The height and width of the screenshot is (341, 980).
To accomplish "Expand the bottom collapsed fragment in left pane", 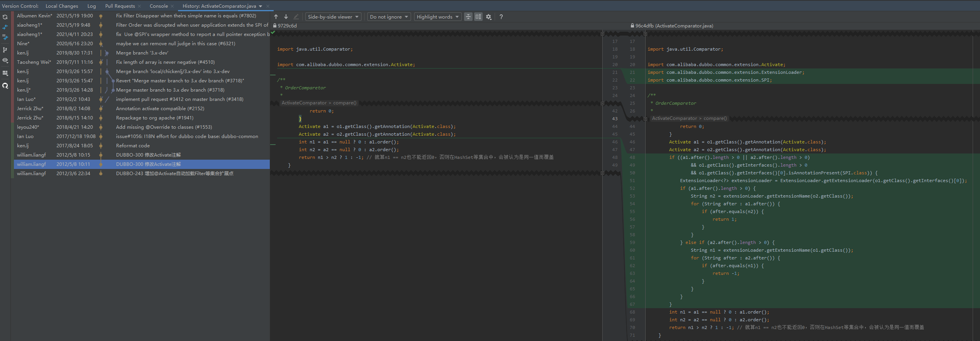I will 602,173.
